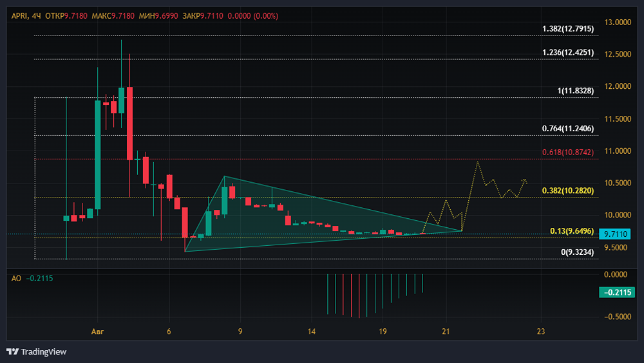Select the 0.13(9.6496) Fibonacci level label
The width and height of the screenshot is (644, 363).
(x=572, y=231)
